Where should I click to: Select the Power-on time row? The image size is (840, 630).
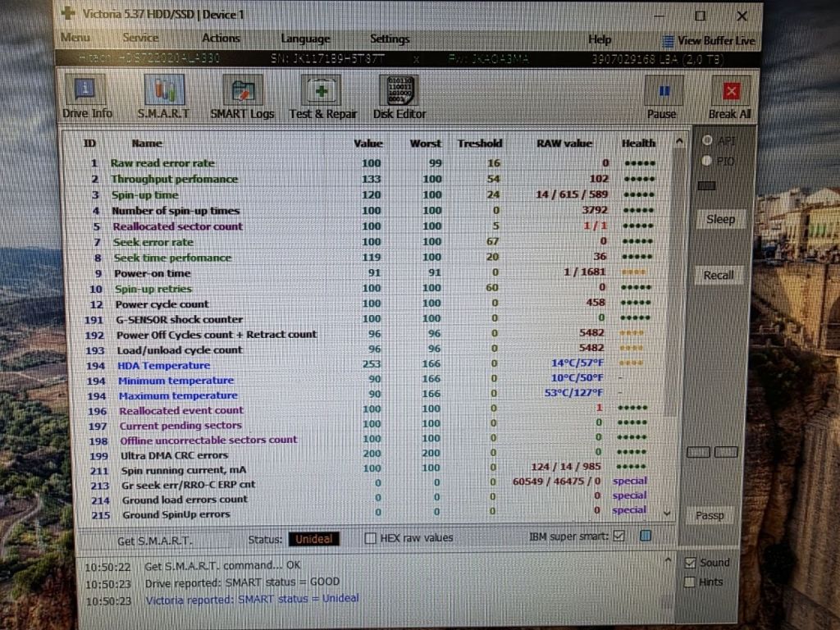(x=370, y=272)
